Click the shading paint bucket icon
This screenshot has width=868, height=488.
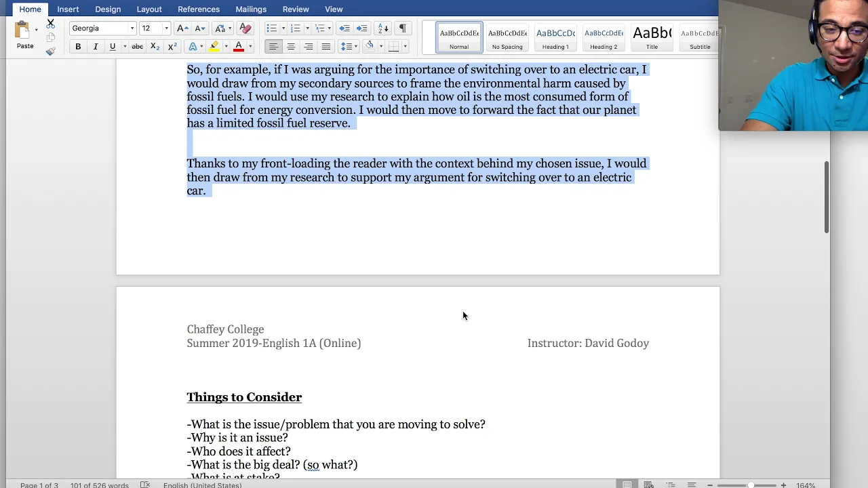(x=369, y=46)
